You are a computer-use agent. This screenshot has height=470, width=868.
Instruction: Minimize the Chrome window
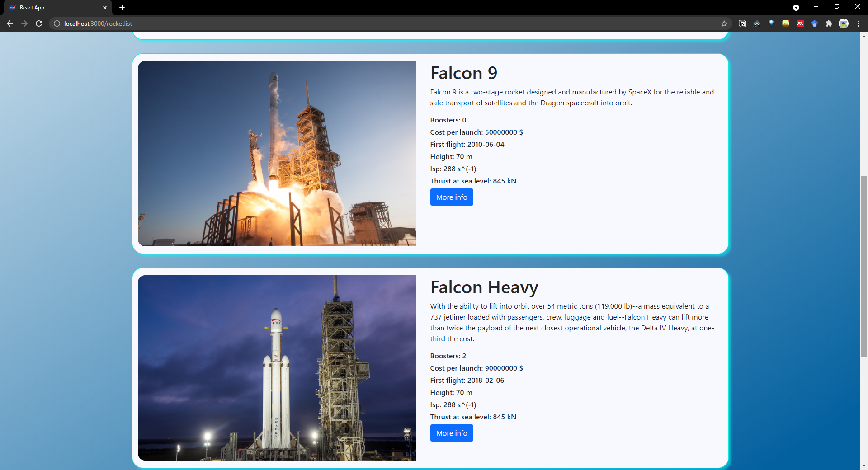tap(816, 7)
